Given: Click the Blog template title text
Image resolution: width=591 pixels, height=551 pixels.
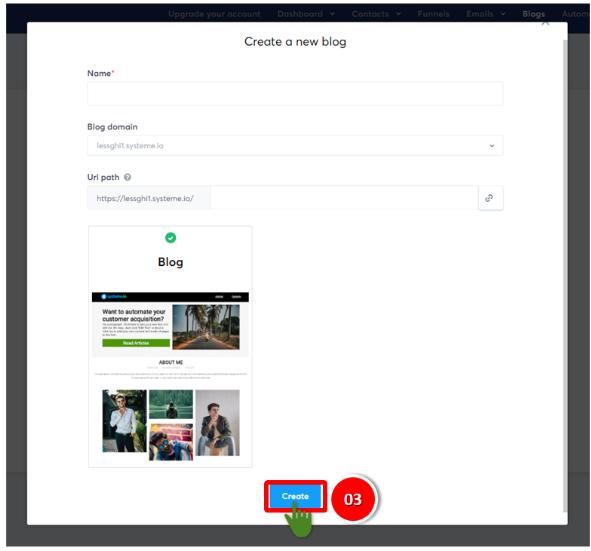Looking at the screenshot, I should pos(170,262).
